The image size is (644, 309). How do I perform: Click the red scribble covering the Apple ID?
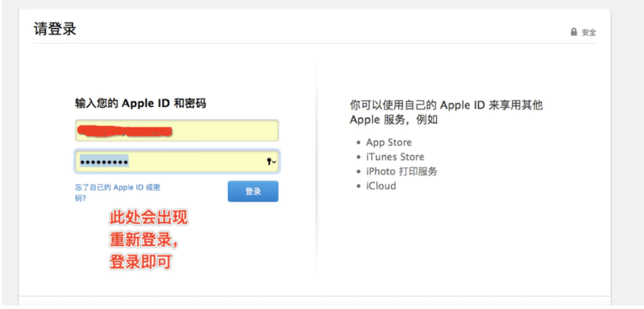point(124,130)
